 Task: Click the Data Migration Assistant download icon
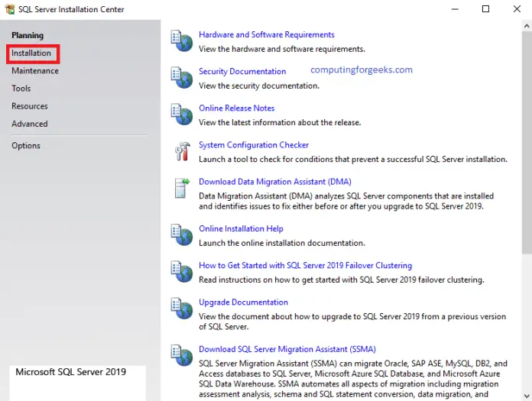[x=182, y=188]
